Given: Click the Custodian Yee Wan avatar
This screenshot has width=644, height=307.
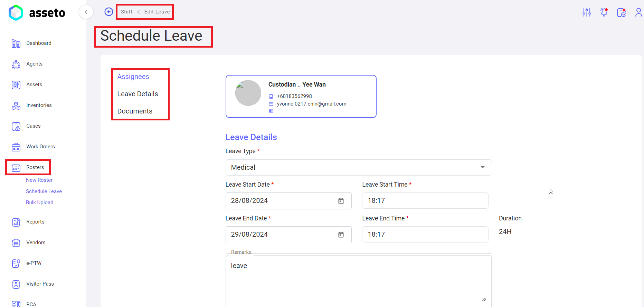Looking at the screenshot, I should pos(248,93).
